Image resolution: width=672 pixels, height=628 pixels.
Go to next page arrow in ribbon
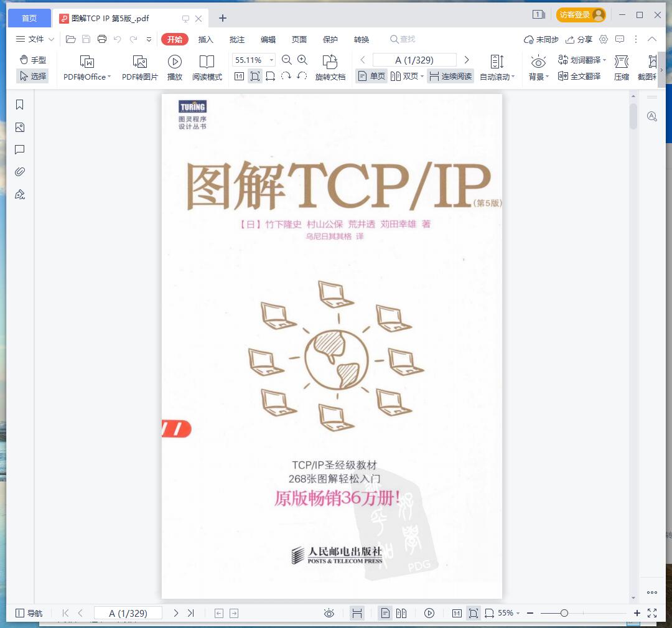pos(467,60)
